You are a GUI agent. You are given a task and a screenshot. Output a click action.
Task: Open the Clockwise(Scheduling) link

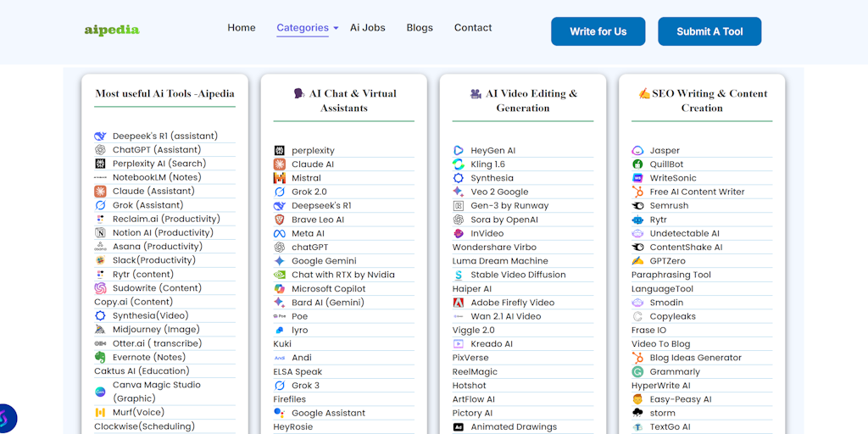[x=144, y=427]
